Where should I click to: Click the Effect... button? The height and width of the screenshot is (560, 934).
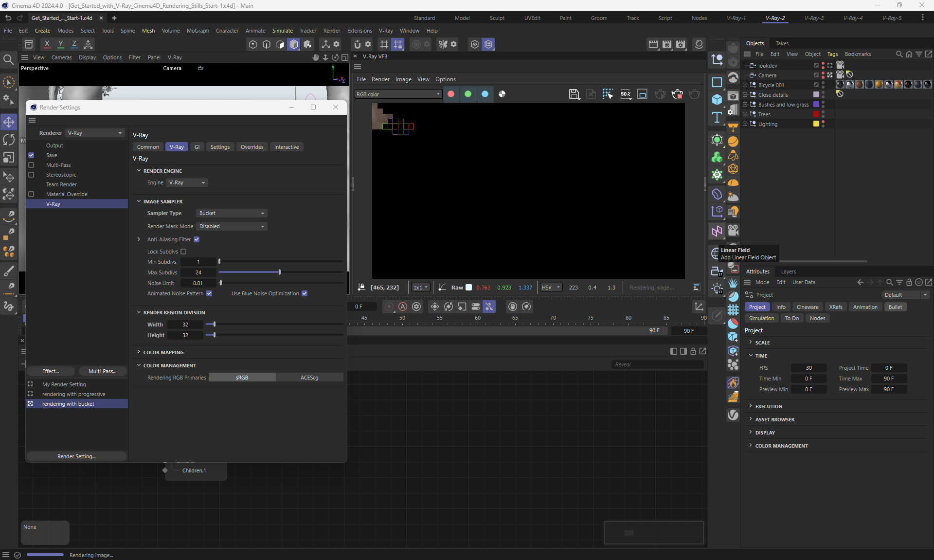click(x=51, y=371)
